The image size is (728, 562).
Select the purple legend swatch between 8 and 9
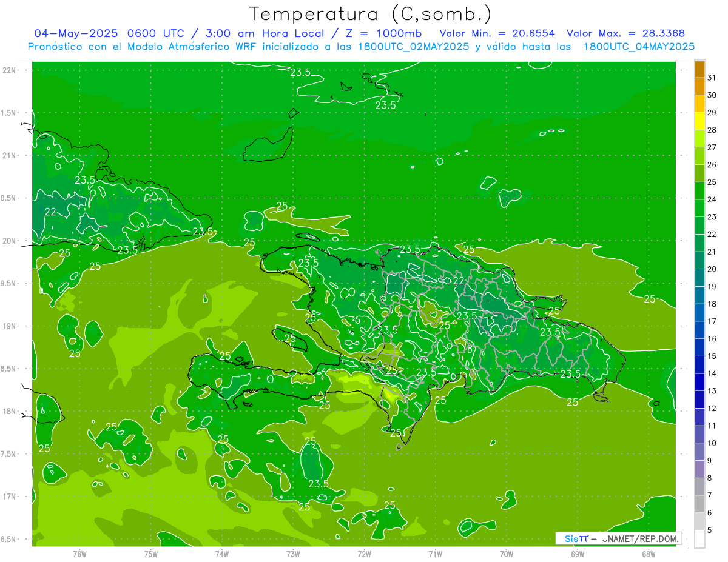[699, 469]
